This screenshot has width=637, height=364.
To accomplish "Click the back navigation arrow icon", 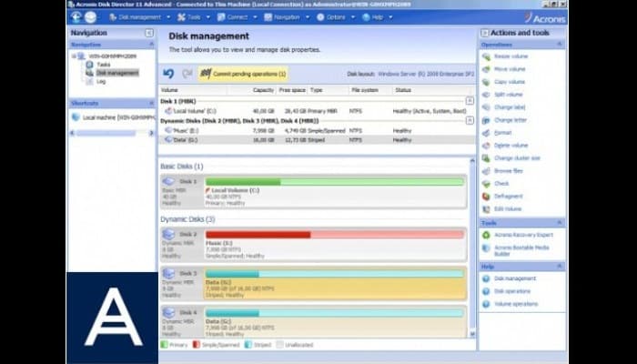I will [76, 17].
